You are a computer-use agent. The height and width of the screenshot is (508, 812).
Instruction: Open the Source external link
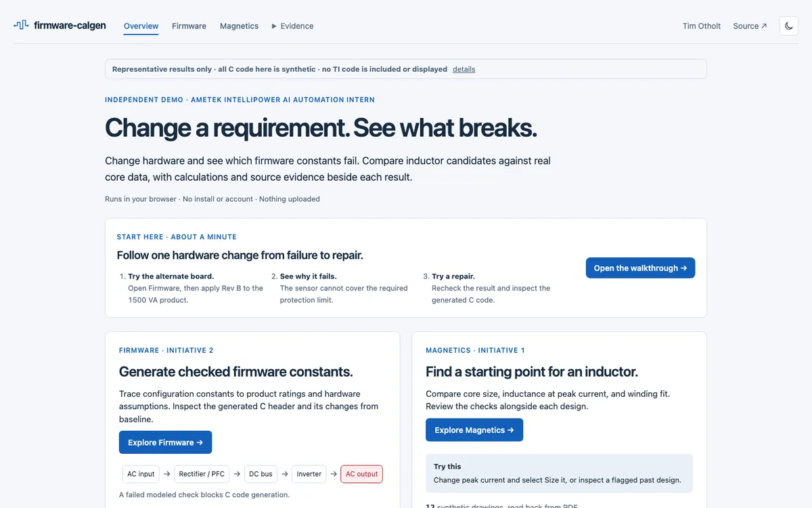[x=750, y=26]
